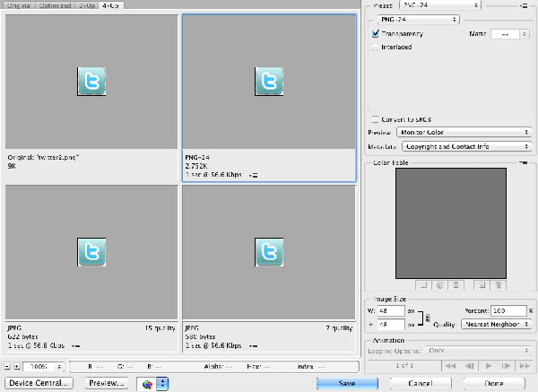Switch to the 2-Up tab

(87, 5)
